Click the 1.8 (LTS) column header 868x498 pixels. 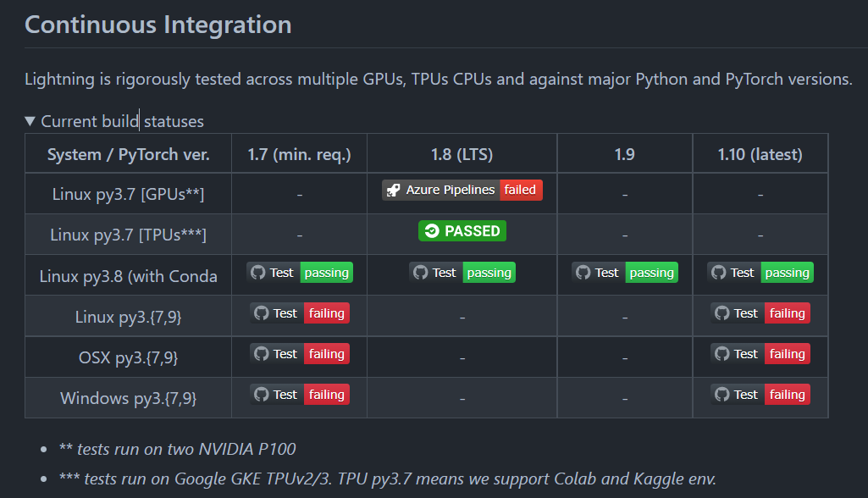click(462, 154)
